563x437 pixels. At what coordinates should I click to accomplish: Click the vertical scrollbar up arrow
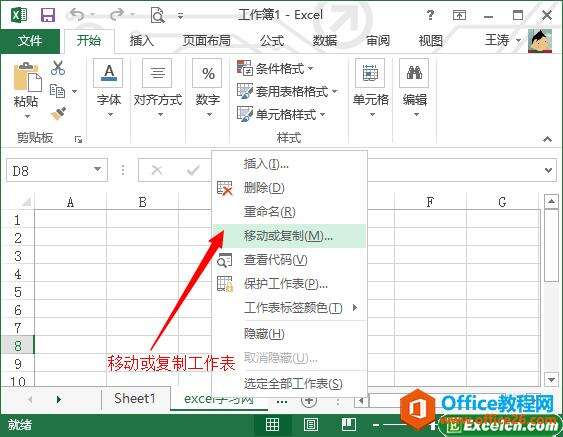click(551, 201)
